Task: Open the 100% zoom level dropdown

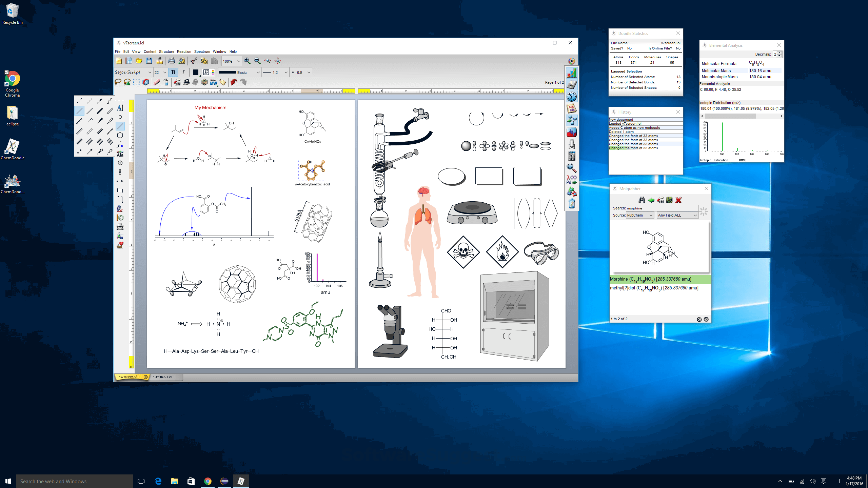Action: 238,61
